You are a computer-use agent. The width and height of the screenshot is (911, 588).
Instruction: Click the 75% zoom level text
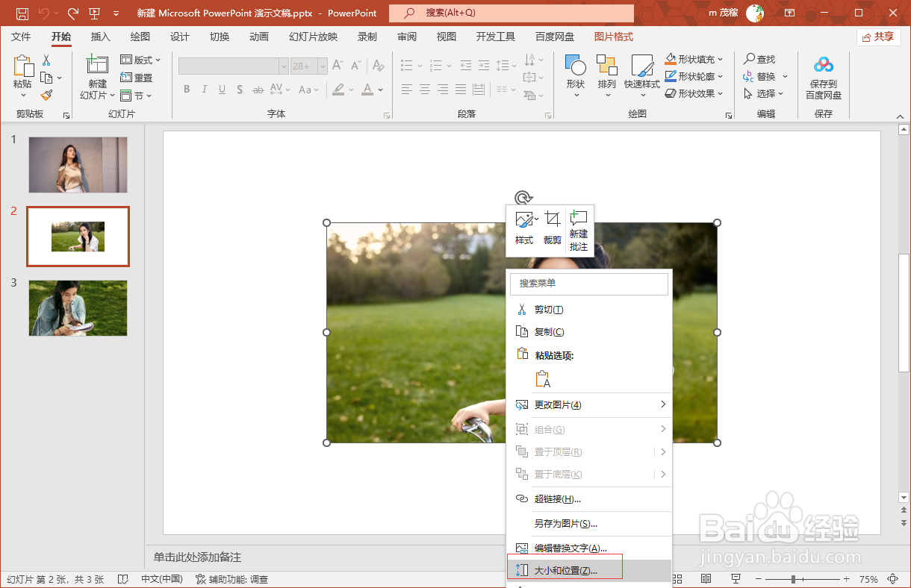coord(868,579)
